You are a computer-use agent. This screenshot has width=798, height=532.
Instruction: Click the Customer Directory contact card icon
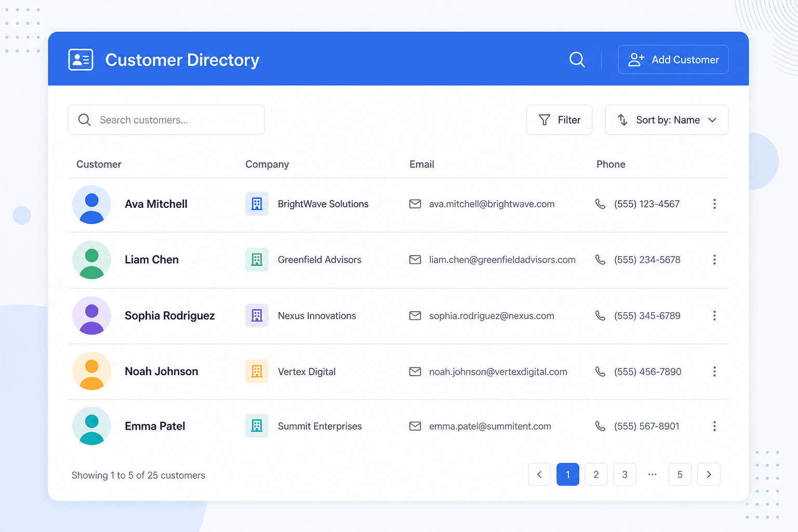pos(81,60)
